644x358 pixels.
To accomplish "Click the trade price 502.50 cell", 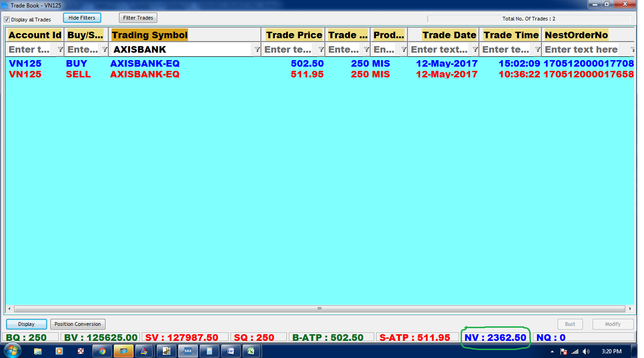I will [x=307, y=63].
